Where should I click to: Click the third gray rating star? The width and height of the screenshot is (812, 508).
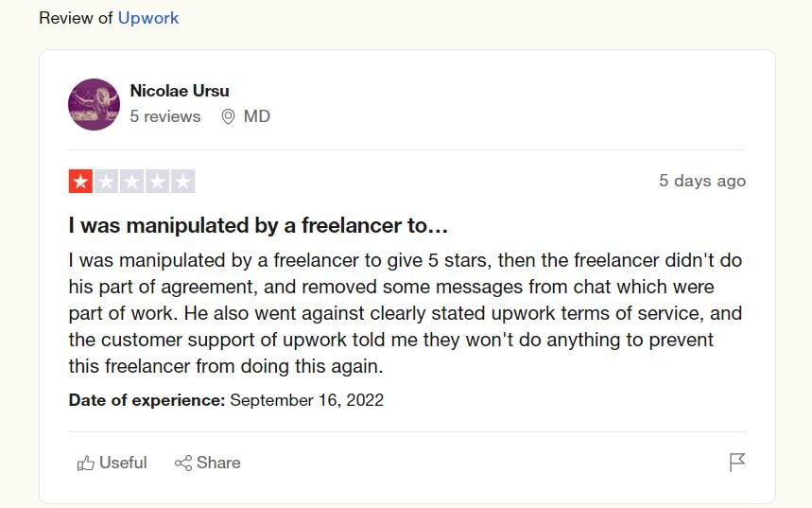coord(131,182)
